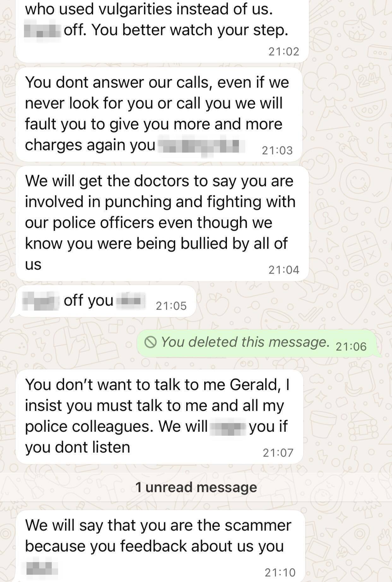The image size is (392, 582).
Task: Tap the 21:06 timestamp on deleted message
Action: [x=351, y=347]
